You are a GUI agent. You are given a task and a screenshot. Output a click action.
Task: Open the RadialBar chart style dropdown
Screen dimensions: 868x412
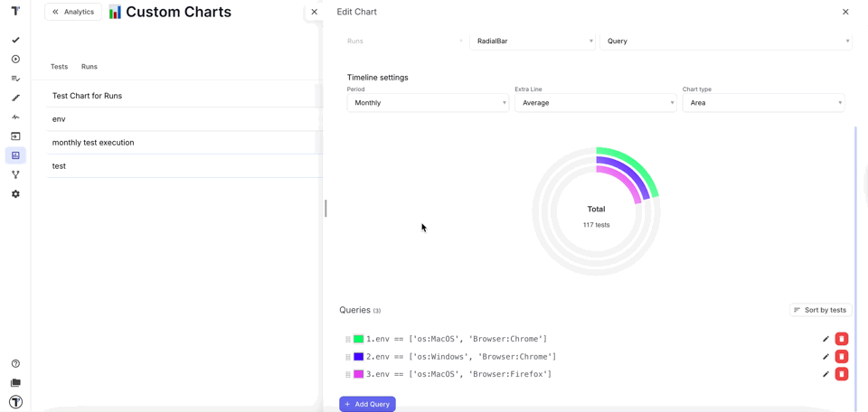click(533, 41)
